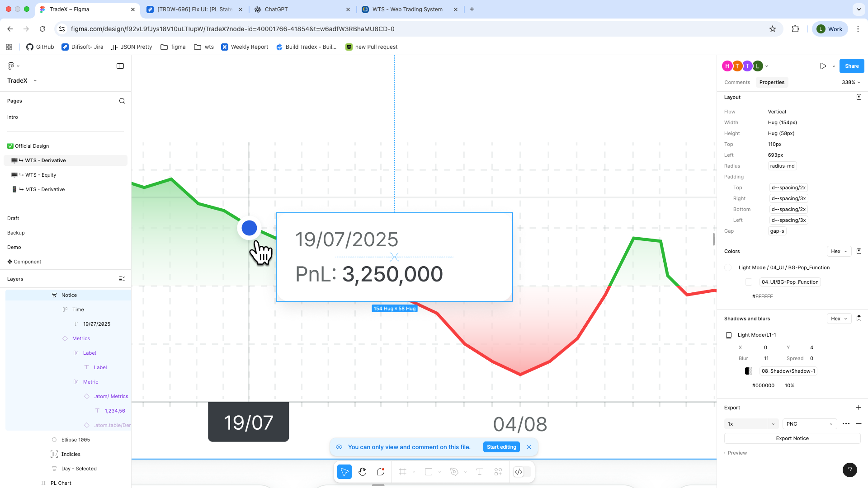Open the WTS - Equity page
Screen dimensions: 868x488
pos(41,175)
